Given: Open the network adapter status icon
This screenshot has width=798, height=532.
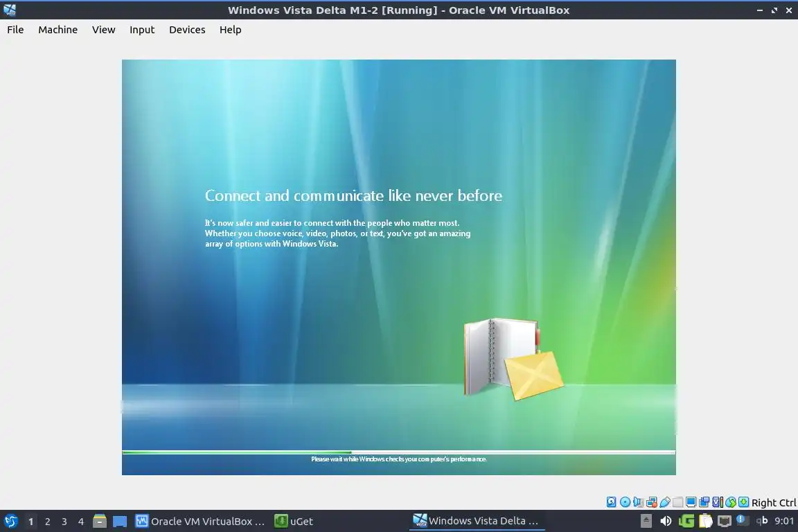Looking at the screenshot, I should pyautogui.click(x=651, y=502).
